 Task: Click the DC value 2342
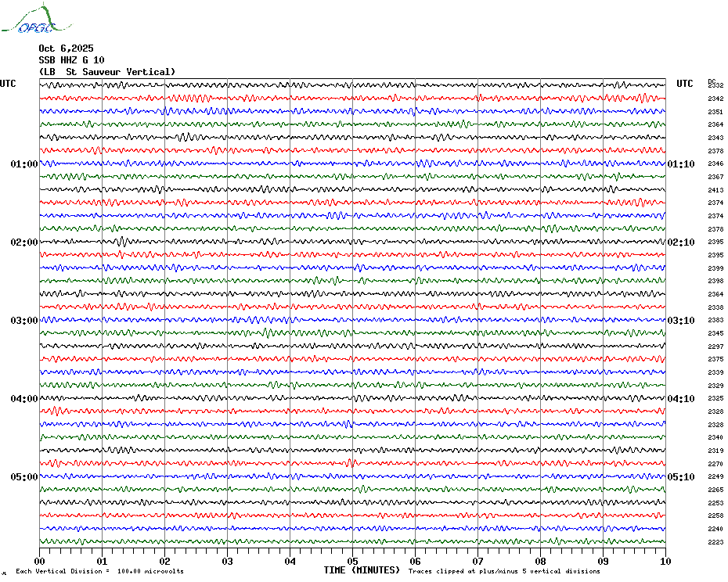point(715,99)
